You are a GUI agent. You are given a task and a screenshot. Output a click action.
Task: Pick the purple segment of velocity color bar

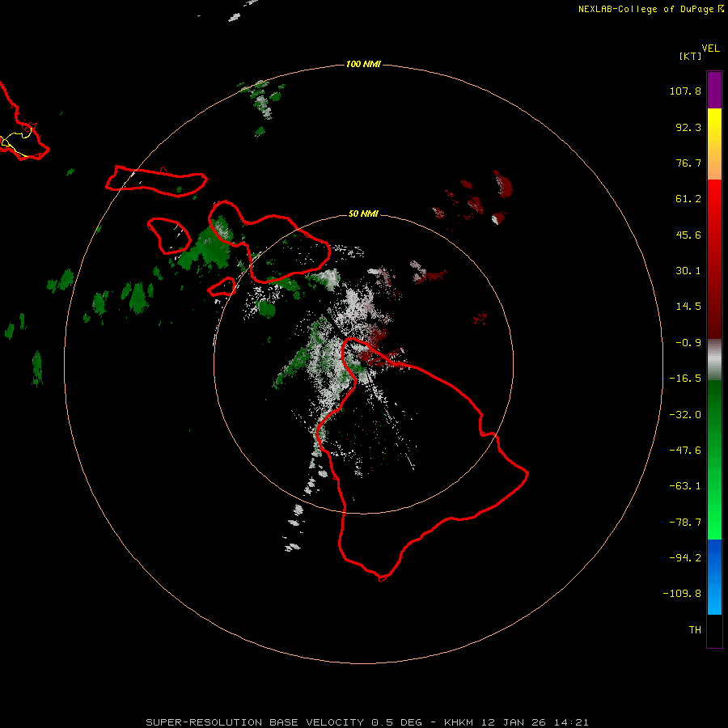click(714, 90)
